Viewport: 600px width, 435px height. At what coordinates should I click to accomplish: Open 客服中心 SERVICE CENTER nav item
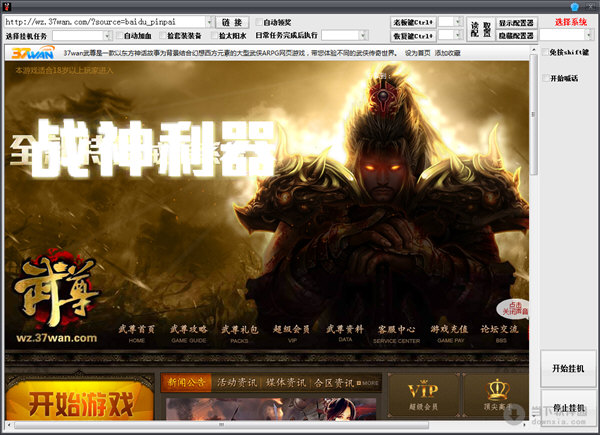(x=396, y=334)
